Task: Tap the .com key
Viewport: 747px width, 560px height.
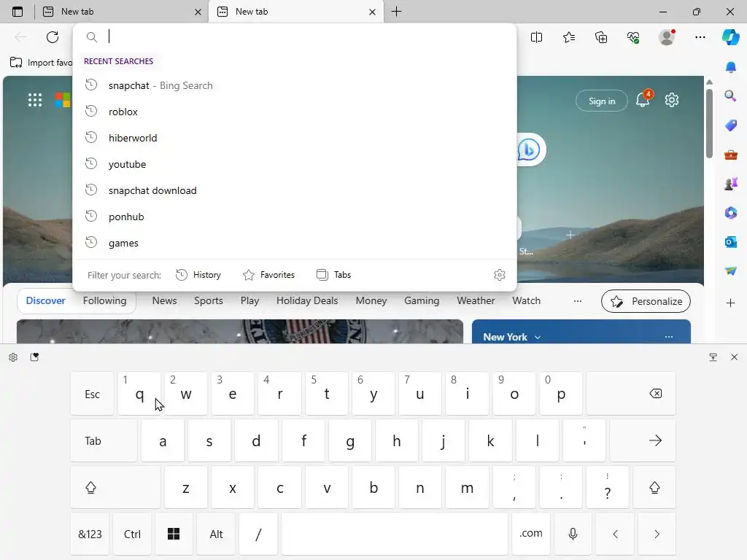Action: [531, 534]
